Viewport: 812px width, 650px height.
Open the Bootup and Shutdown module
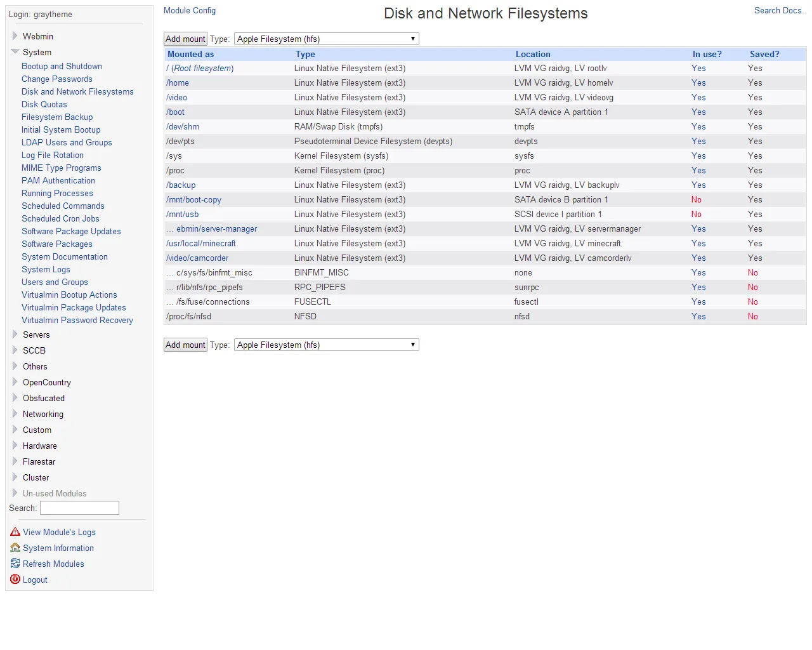[x=62, y=66]
